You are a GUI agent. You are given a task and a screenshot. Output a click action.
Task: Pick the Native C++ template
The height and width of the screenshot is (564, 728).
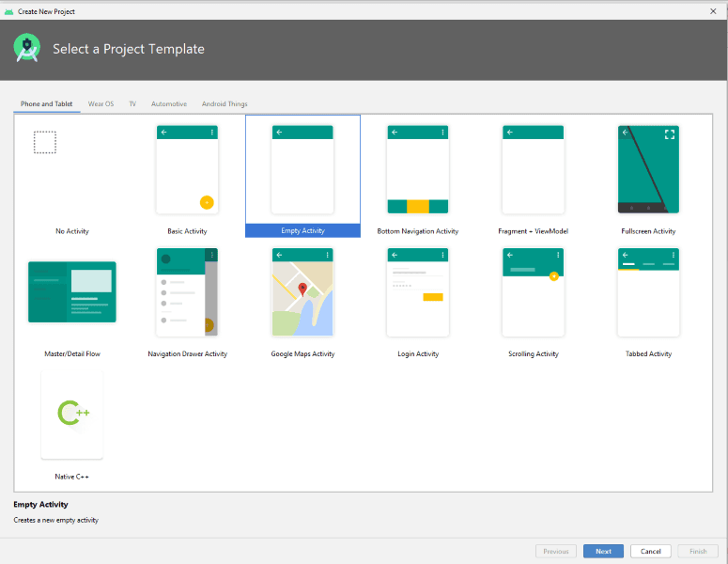[72, 415]
